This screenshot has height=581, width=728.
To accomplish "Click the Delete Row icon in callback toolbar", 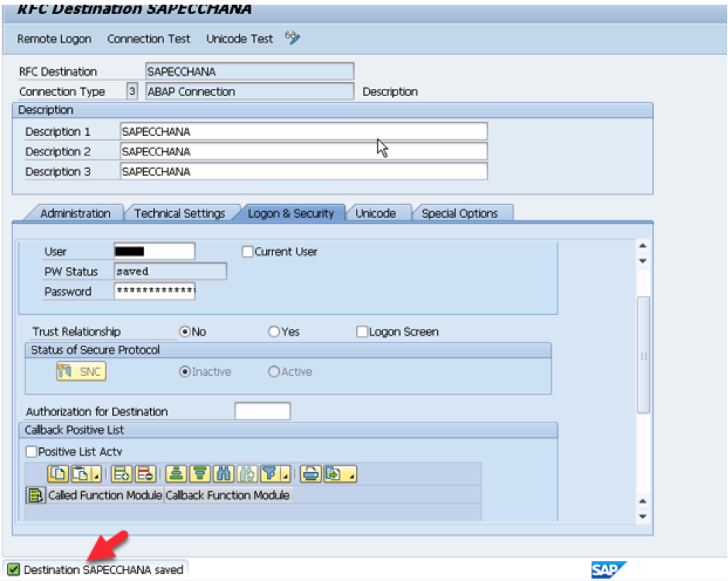I will point(145,473).
